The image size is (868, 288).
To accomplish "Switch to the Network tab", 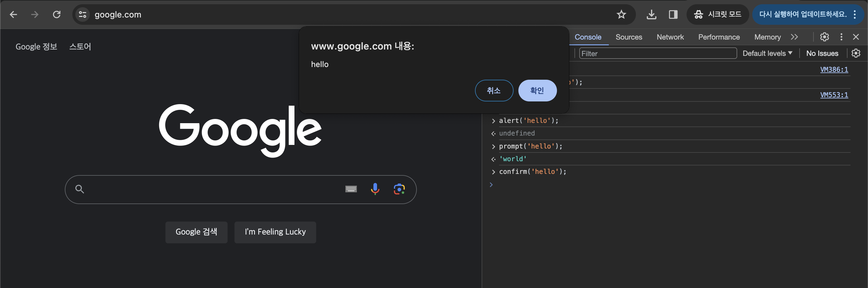I will (x=670, y=37).
